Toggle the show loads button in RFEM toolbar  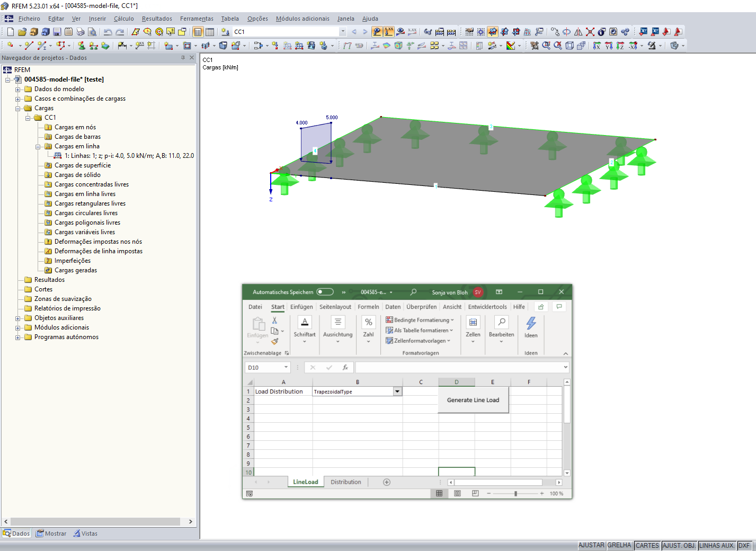click(x=377, y=32)
